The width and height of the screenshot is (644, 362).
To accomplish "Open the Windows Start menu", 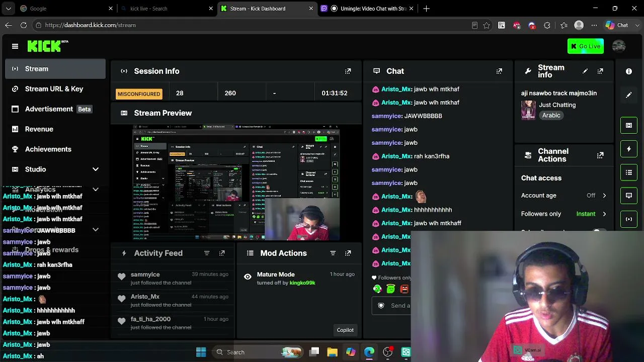I will click(201, 352).
